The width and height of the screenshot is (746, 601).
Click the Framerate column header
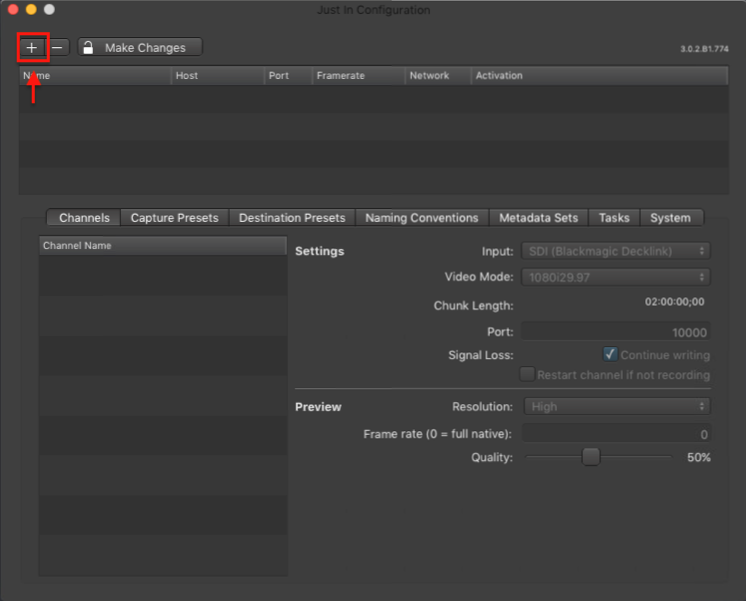[358, 76]
